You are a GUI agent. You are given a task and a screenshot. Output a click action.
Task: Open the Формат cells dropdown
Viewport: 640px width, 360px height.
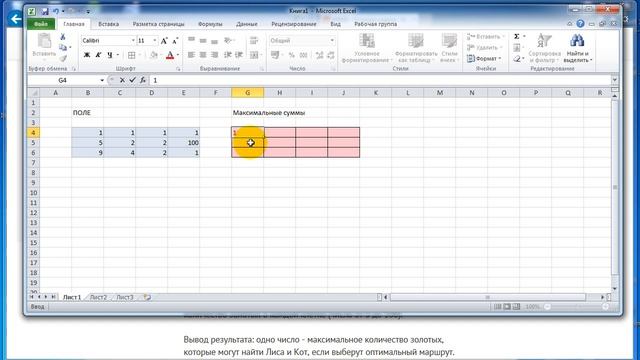[x=484, y=59]
